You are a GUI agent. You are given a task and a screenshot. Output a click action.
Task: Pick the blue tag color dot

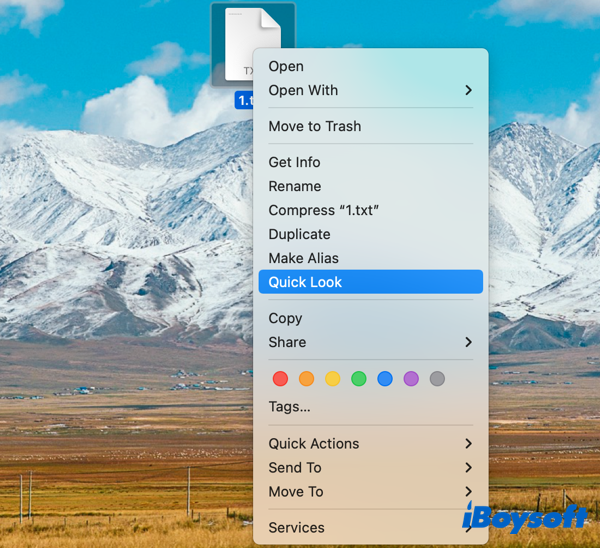tap(385, 379)
